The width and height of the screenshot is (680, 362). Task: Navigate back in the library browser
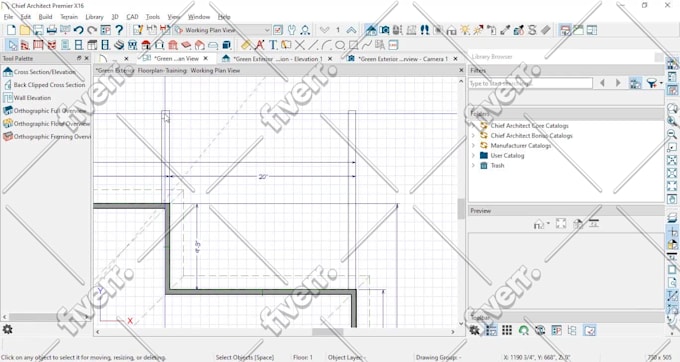point(602,83)
